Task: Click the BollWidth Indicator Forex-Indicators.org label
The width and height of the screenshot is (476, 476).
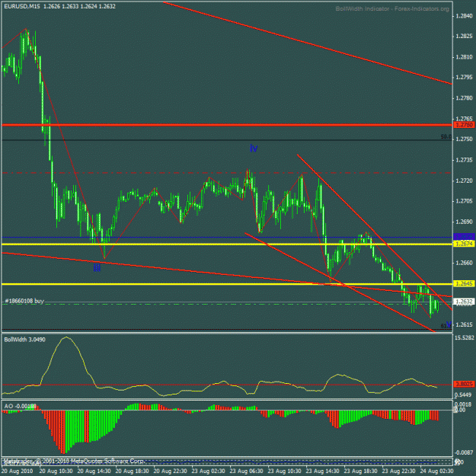Action: click(x=392, y=9)
